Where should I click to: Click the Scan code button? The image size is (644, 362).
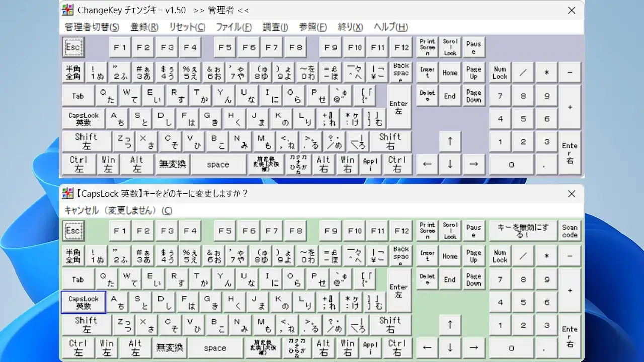[x=570, y=231]
